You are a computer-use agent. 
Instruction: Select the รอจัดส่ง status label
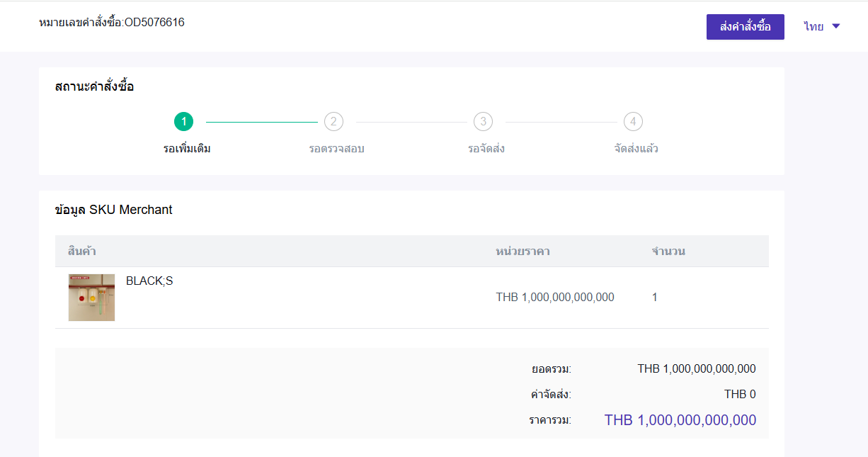coord(486,149)
